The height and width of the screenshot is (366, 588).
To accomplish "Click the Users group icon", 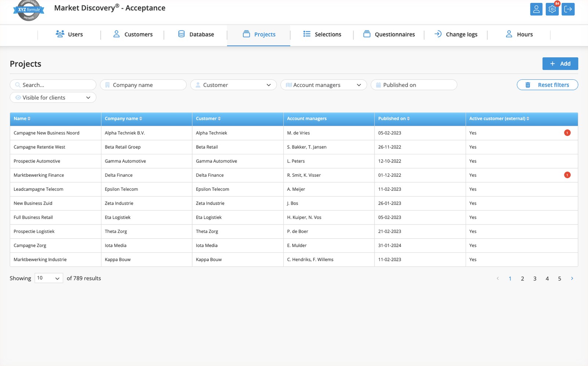I will click(60, 34).
